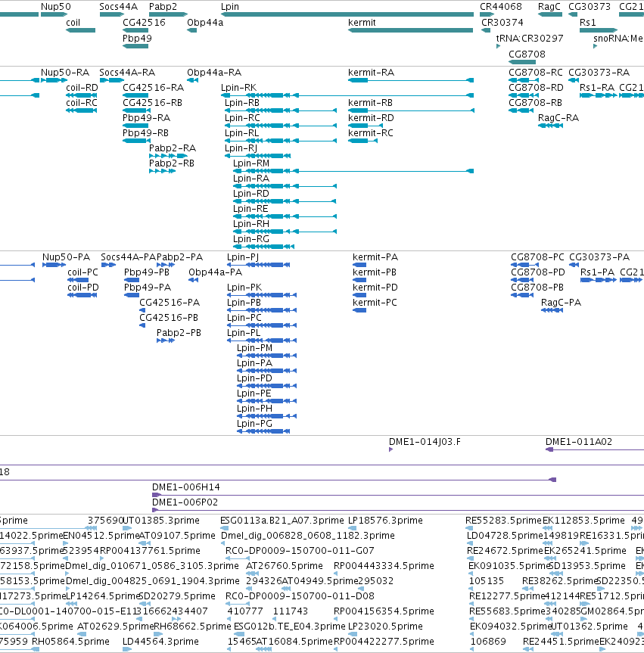Viewport: 644px width, 653px height.
Task: Click the Lpin-RG transcript label
Action: (x=251, y=238)
